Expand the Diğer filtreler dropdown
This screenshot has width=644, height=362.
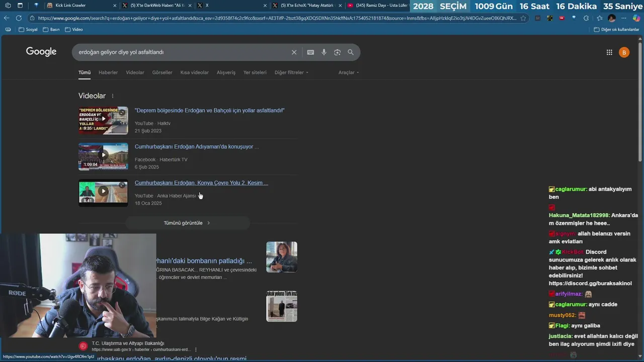(291, 72)
